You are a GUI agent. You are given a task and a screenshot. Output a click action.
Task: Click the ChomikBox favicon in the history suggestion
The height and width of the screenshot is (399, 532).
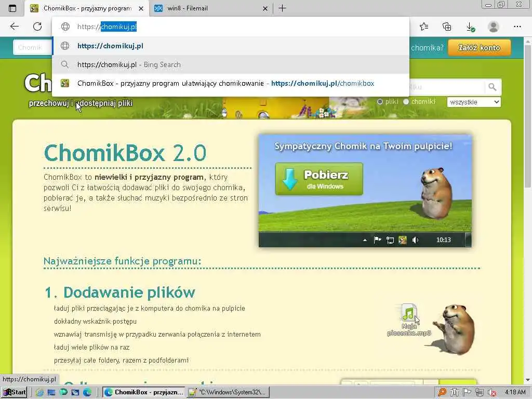65,83
